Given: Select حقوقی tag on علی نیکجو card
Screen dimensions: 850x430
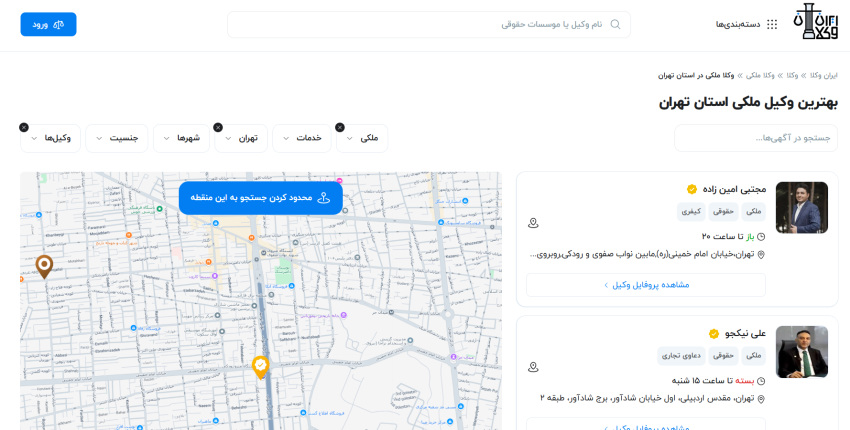Looking at the screenshot, I should (723, 356).
